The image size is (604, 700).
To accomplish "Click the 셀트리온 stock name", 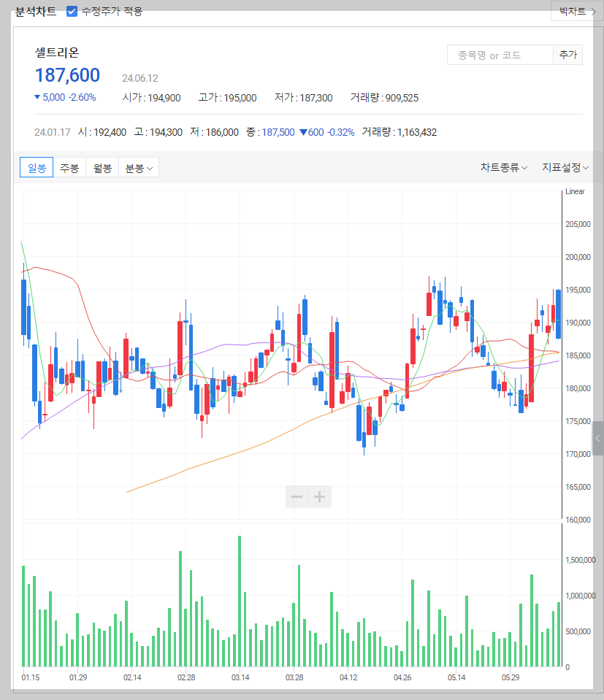I will 57,53.
